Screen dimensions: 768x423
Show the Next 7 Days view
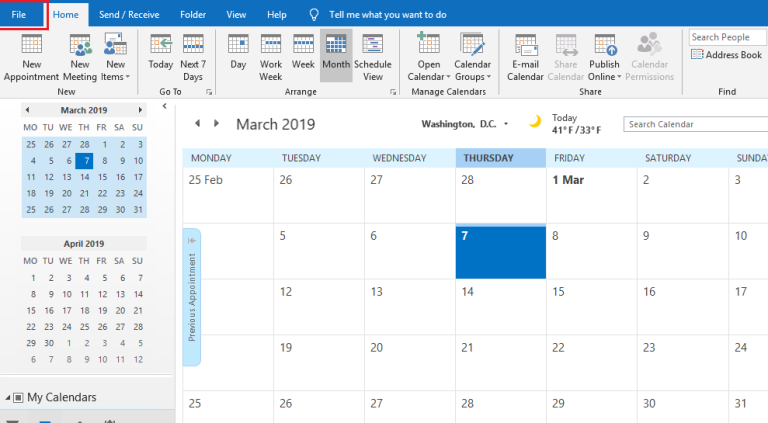tap(193, 57)
